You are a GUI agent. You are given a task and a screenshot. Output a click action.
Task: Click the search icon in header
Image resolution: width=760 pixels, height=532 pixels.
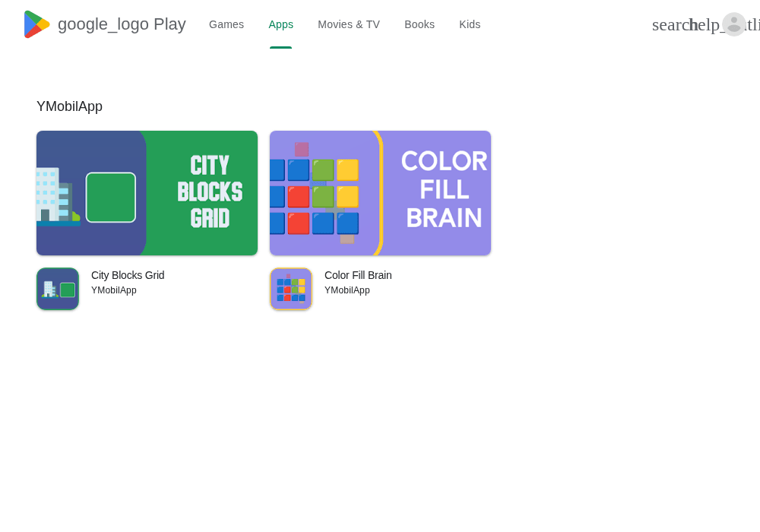click(670, 25)
